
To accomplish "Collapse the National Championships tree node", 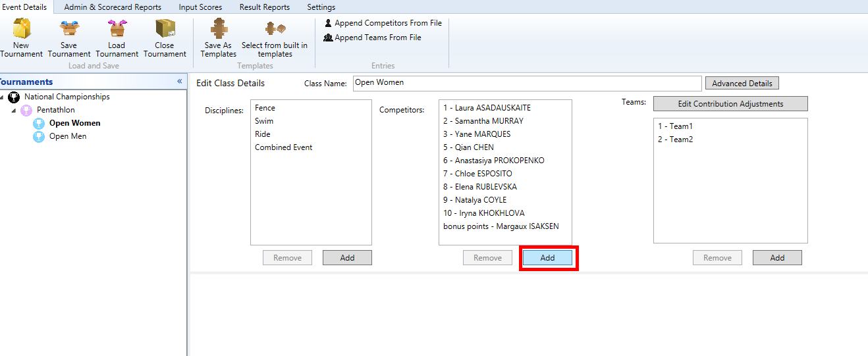I will (3, 97).
